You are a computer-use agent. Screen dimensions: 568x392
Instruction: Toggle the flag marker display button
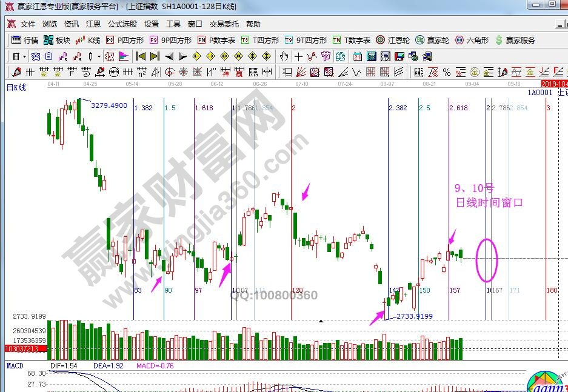124,56
